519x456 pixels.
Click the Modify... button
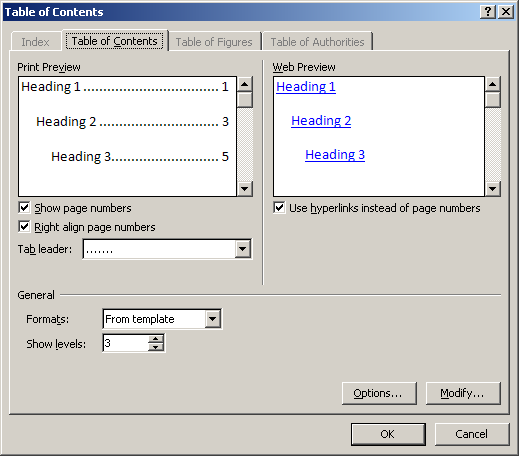pos(463,393)
